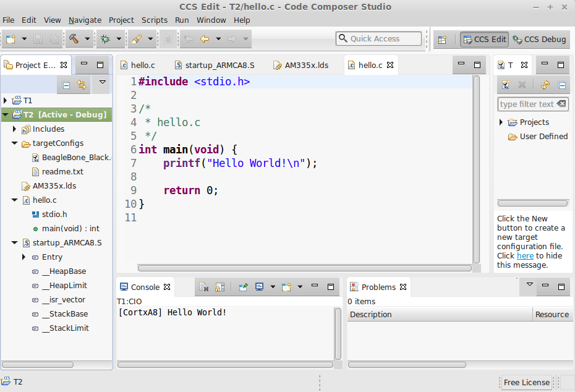Open Project Explorer view menu triangle

click(103, 82)
